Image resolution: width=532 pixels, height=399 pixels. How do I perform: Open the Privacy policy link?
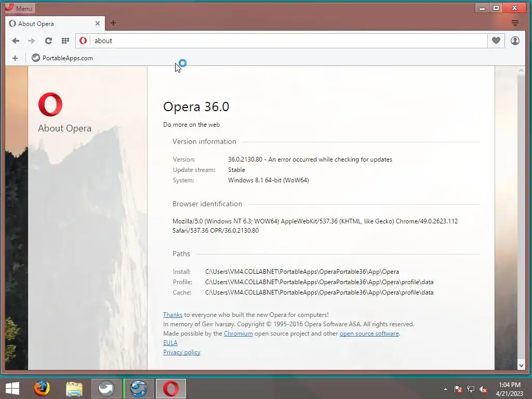point(182,352)
